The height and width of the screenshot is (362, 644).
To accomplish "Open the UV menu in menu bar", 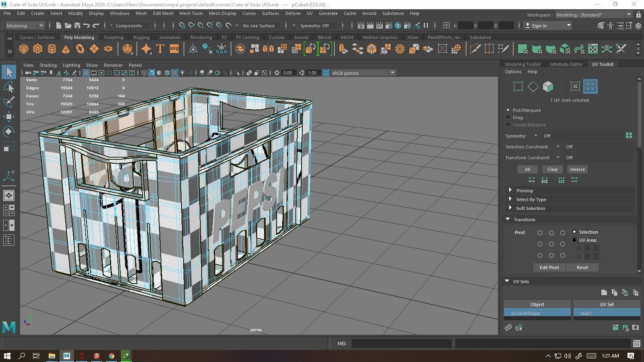I will pyautogui.click(x=310, y=13).
